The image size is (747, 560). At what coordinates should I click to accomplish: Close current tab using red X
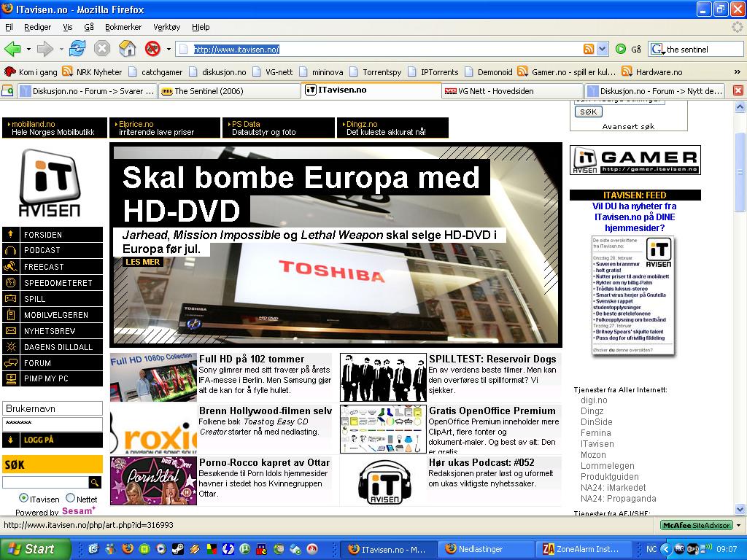738,90
